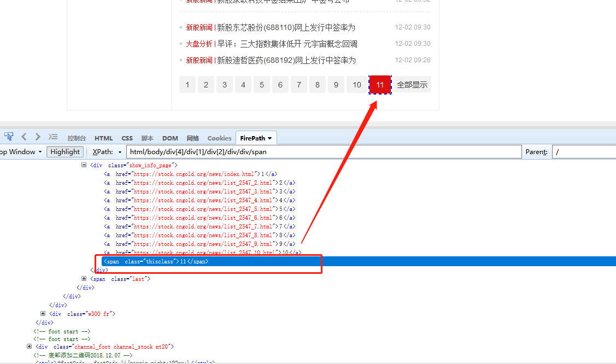
Task: Click the 大盘分析 category tag
Action: 199,44
